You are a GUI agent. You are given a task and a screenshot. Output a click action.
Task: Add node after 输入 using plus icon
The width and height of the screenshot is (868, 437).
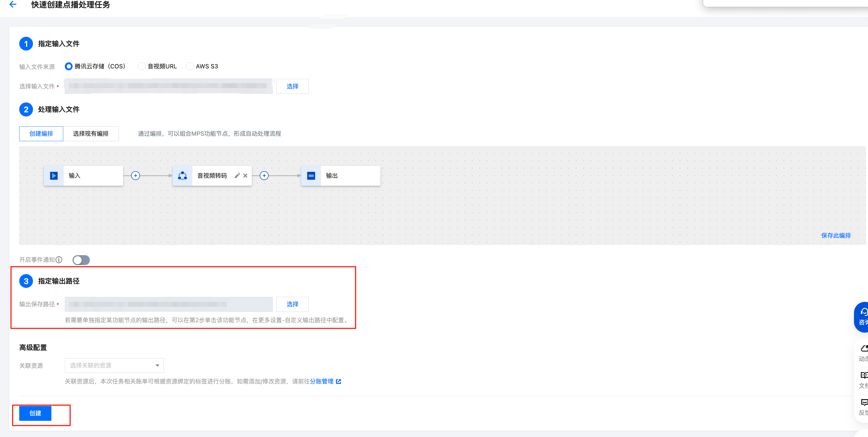point(136,176)
